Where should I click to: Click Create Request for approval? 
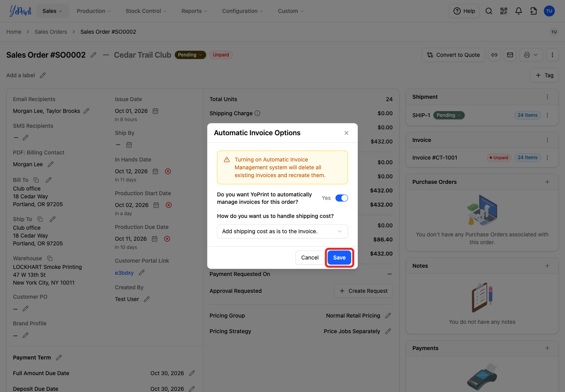coord(363,291)
